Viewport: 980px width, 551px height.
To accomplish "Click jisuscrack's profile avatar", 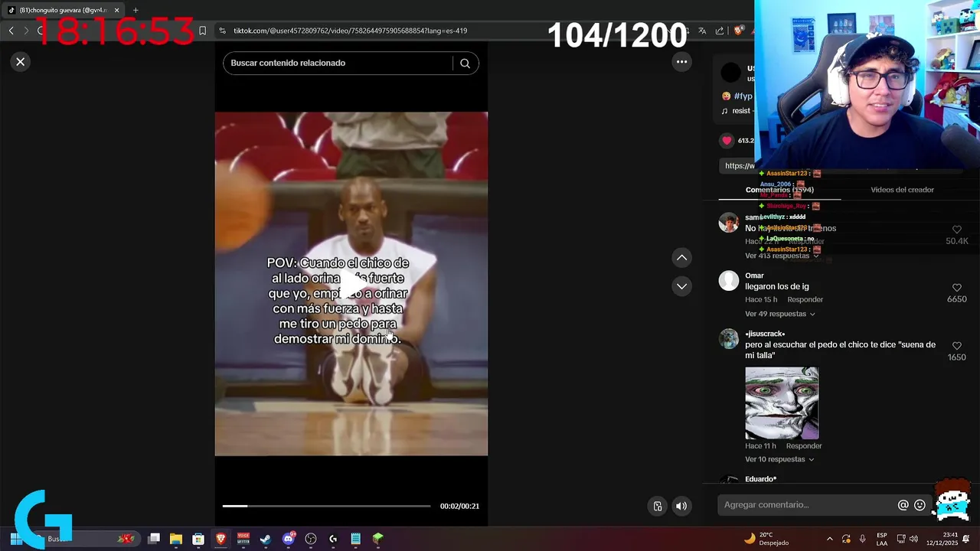I will click(x=729, y=339).
